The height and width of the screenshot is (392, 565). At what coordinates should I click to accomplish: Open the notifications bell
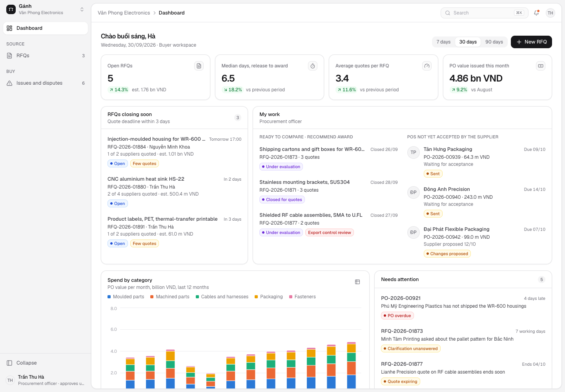click(x=536, y=13)
